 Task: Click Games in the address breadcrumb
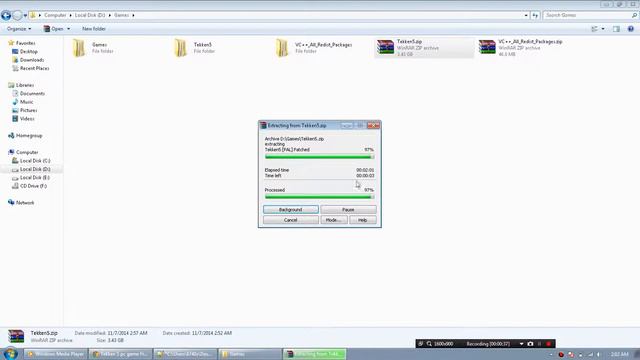point(121,15)
